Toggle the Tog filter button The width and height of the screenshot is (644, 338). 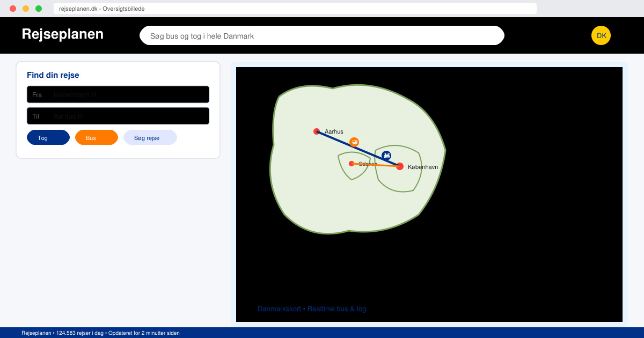tap(48, 137)
